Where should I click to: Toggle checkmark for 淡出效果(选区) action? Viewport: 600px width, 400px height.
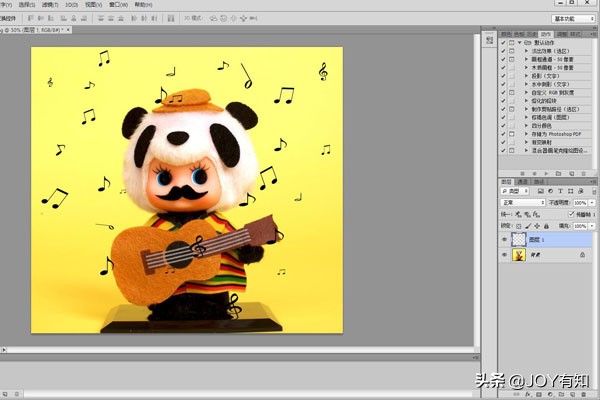point(503,51)
